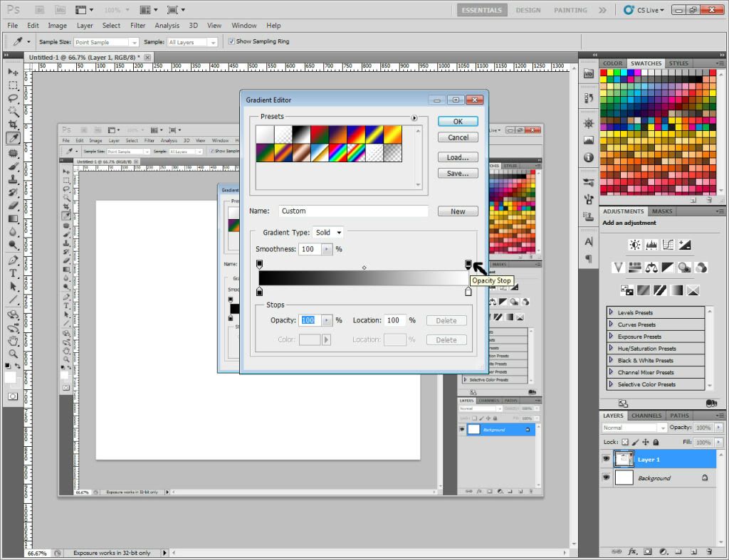Select the Move tool in the toolbox

pos(13,73)
